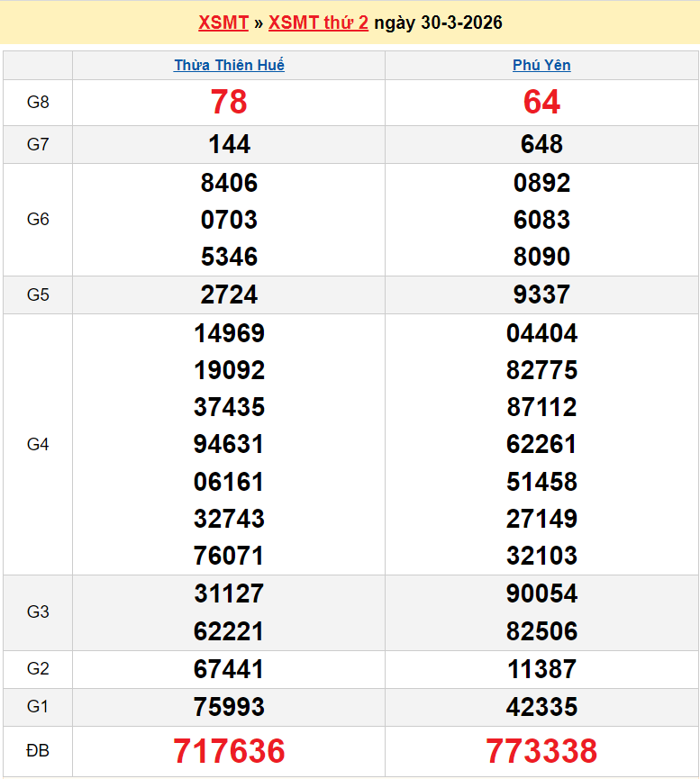Select the G6 number 8406
This screenshot has width=700, height=779.
(229, 183)
